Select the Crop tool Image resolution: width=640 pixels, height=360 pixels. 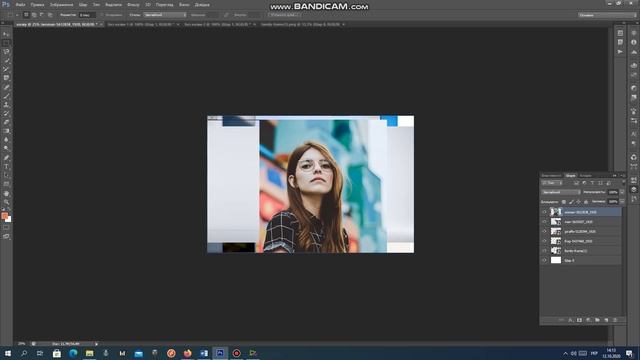(6, 69)
